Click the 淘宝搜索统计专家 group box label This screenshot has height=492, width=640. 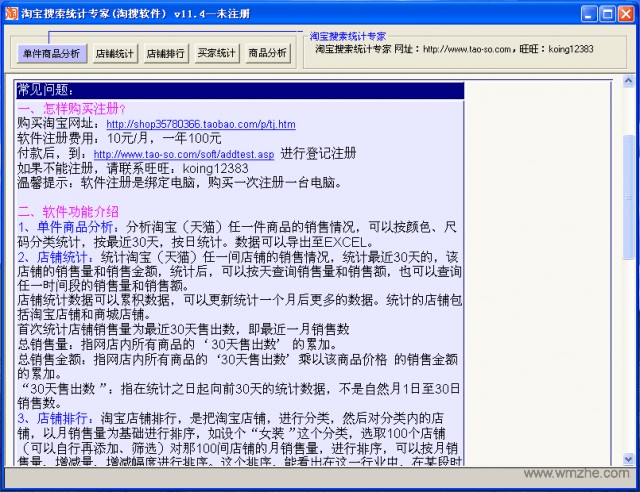point(348,36)
